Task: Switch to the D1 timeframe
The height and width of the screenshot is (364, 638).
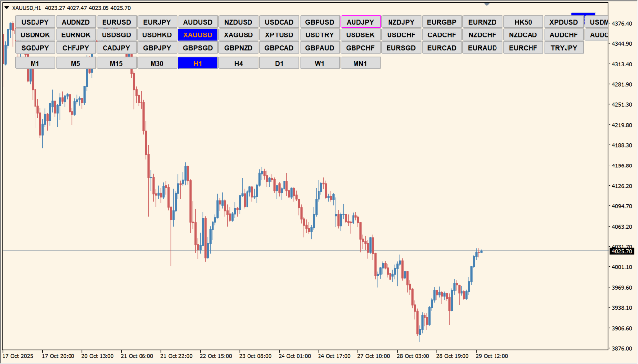Action: click(279, 63)
